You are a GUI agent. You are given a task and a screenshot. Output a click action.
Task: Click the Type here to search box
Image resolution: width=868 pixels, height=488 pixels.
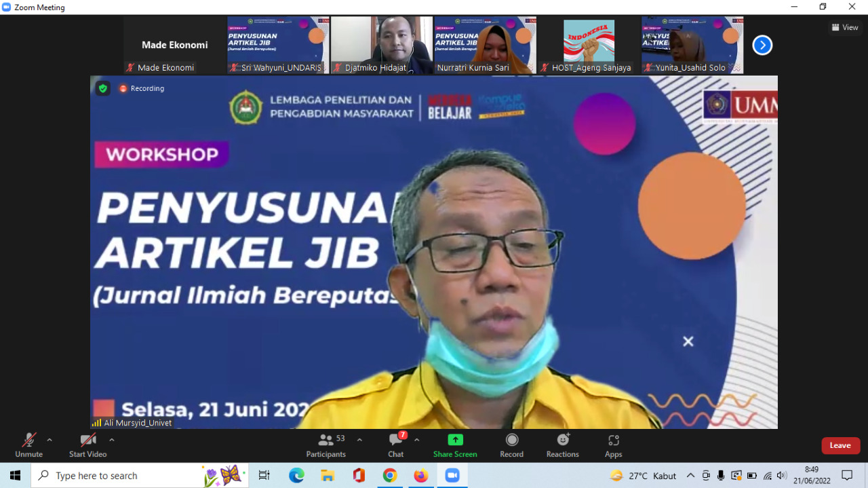click(140, 476)
